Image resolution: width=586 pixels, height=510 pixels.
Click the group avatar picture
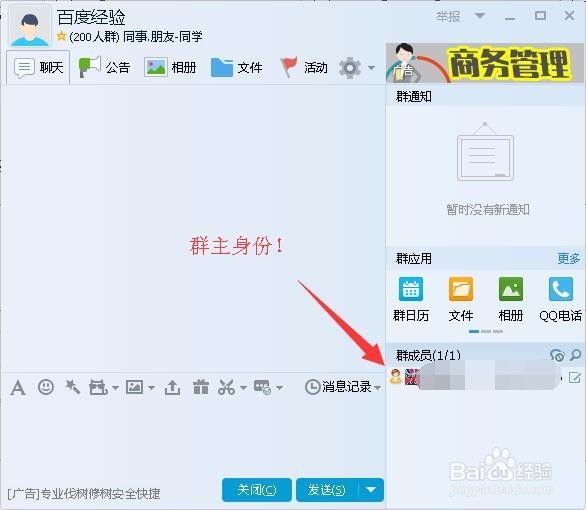30,26
